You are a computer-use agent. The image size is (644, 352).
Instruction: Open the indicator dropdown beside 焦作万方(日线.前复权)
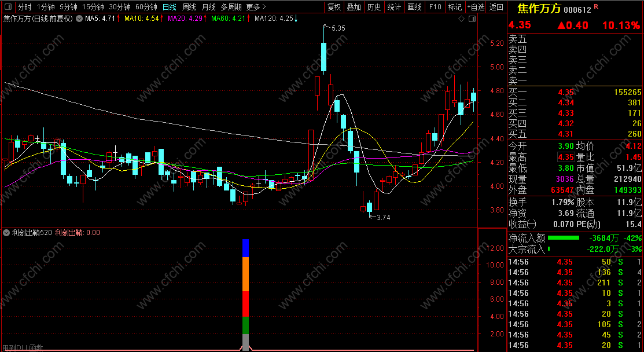pos(79,19)
